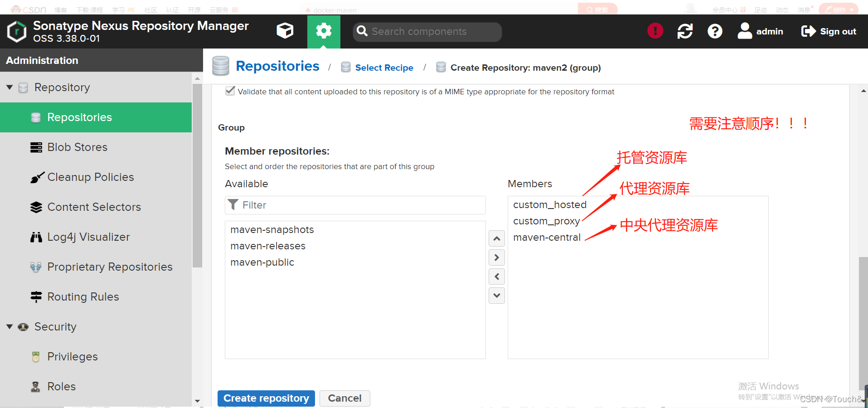
Task: Click the filter funnel icon
Action: point(233,205)
